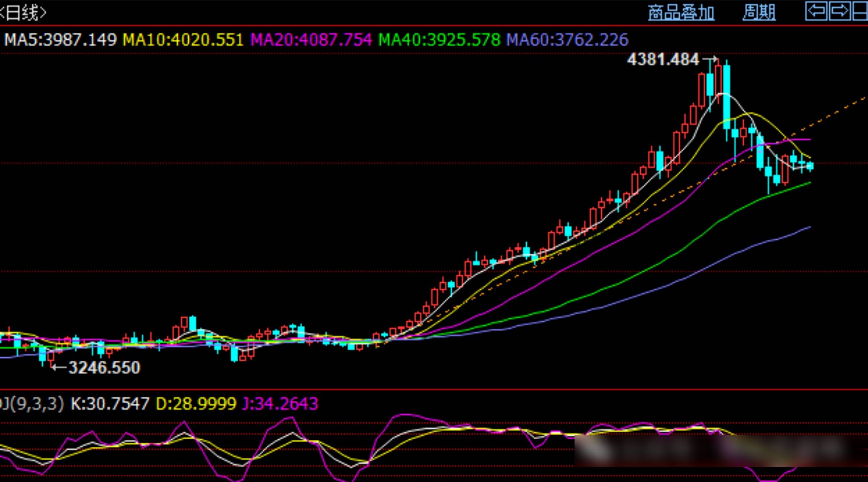Click the K:30.7547 value label
Screen dimensions: 868x482
tap(110, 404)
